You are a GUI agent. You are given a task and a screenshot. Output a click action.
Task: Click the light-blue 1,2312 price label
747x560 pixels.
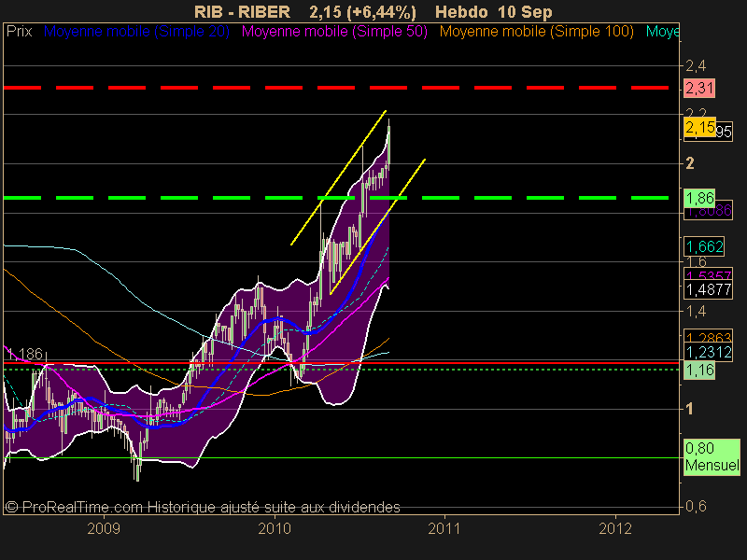[x=709, y=353]
